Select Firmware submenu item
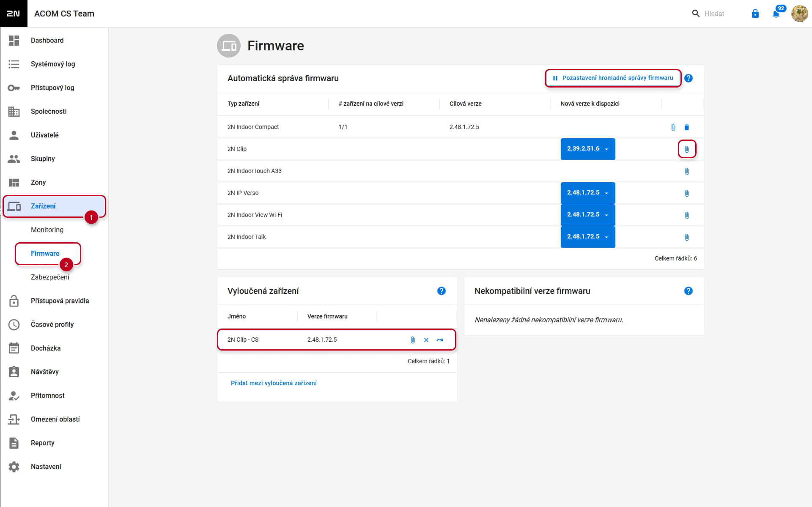 [x=45, y=254]
